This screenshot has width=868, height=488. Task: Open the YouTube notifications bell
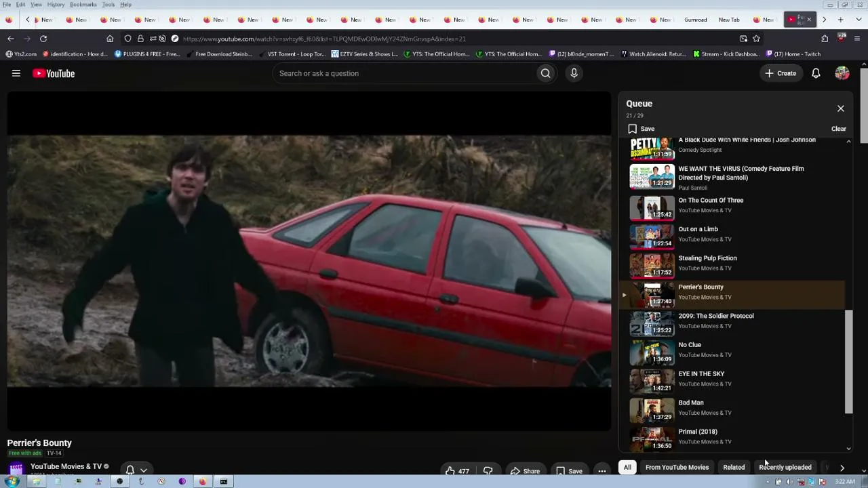(816, 73)
